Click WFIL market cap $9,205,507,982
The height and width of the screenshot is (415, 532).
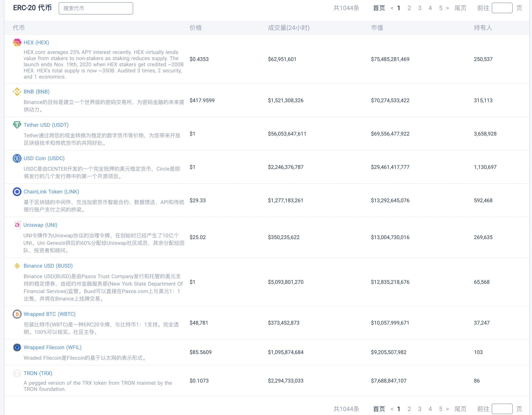coord(389,352)
